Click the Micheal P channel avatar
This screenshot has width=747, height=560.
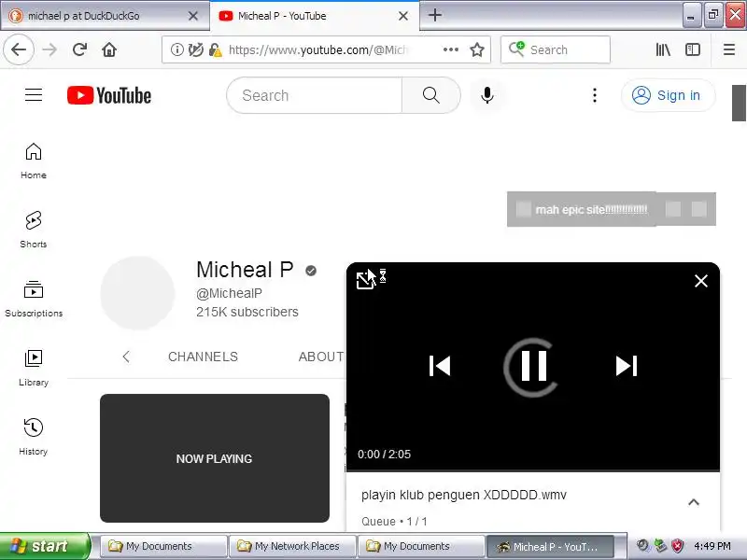137,293
